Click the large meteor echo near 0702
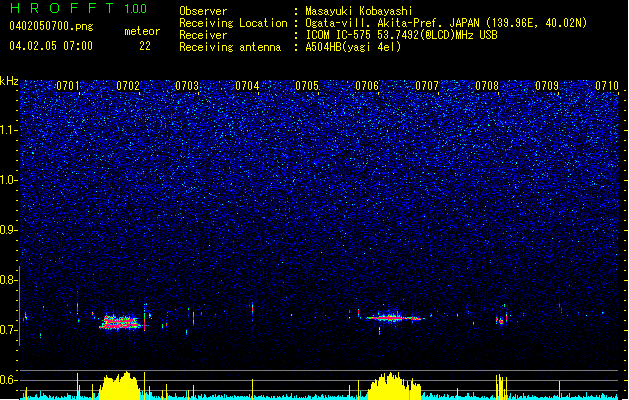 [x=121, y=322]
